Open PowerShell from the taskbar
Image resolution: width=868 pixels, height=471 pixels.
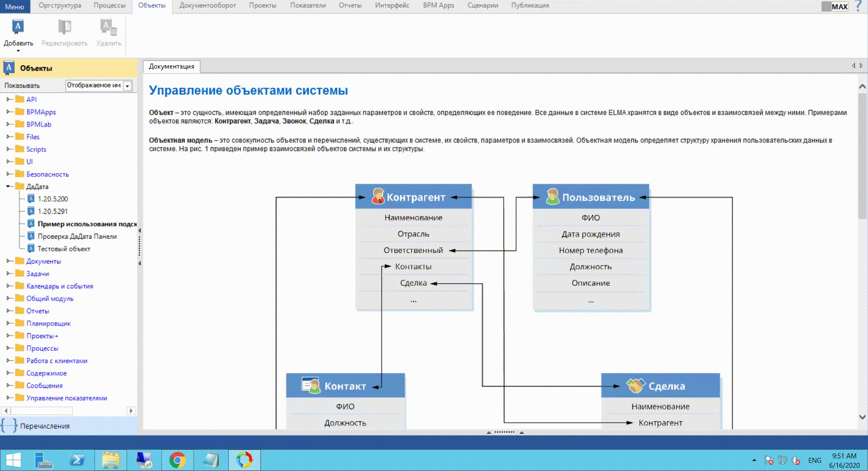pos(77,460)
